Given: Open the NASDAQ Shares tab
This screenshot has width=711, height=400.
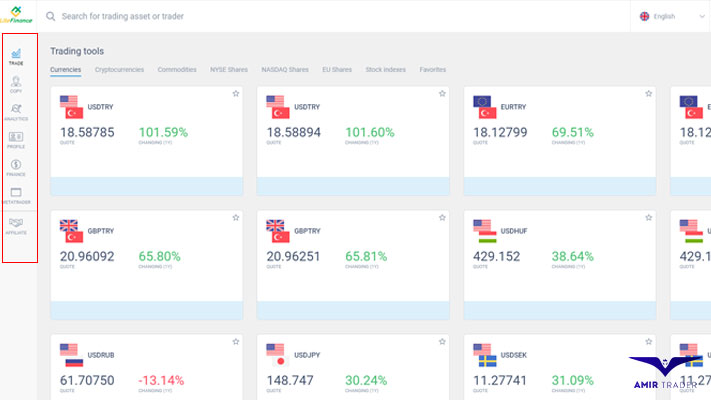Looking at the screenshot, I should pyautogui.click(x=285, y=70).
